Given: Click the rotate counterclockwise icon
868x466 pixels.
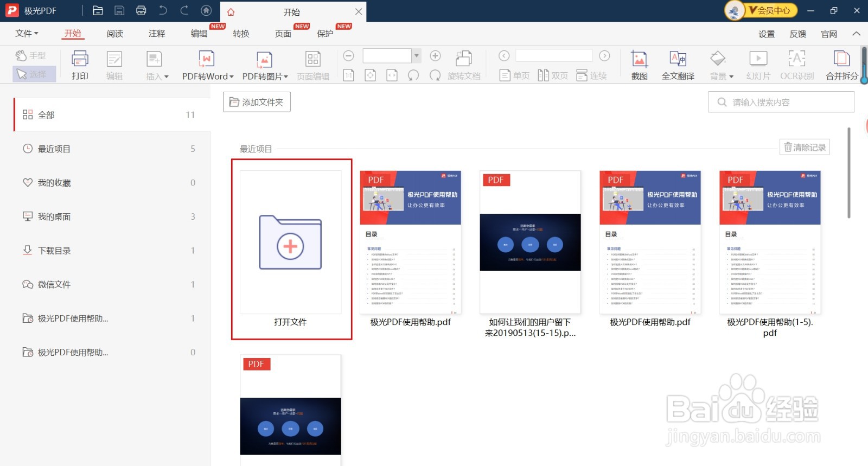Looking at the screenshot, I should [413, 75].
